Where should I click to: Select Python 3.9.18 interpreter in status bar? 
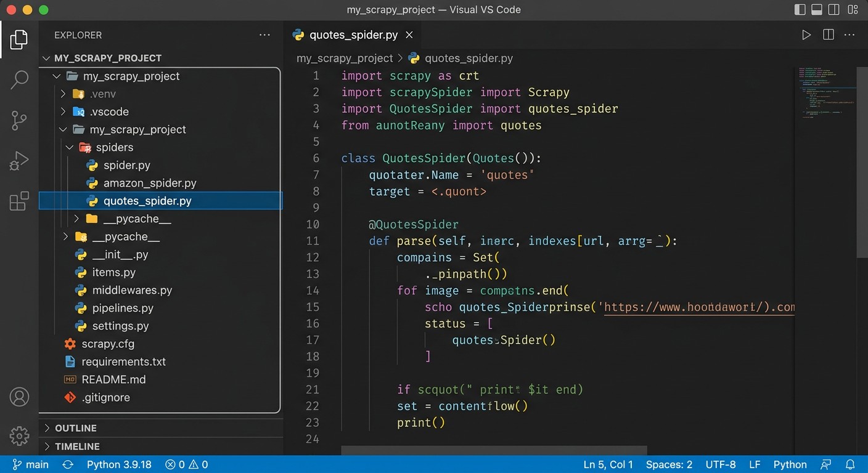click(119, 464)
